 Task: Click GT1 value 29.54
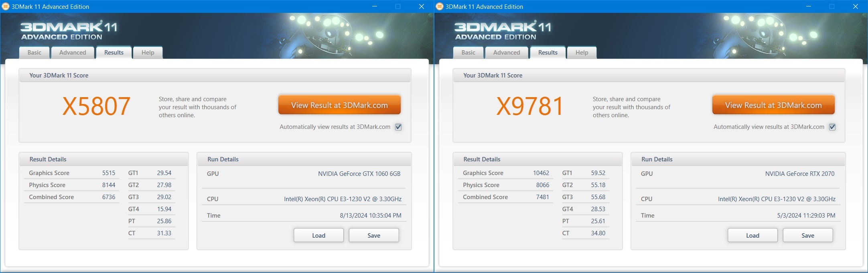pos(164,173)
